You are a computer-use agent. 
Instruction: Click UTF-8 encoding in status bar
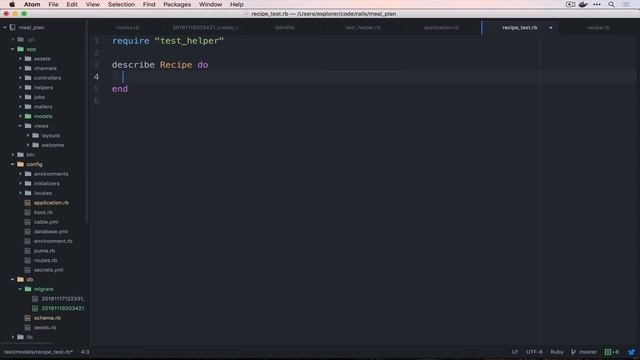pyautogui.click(x=534, y=352)
